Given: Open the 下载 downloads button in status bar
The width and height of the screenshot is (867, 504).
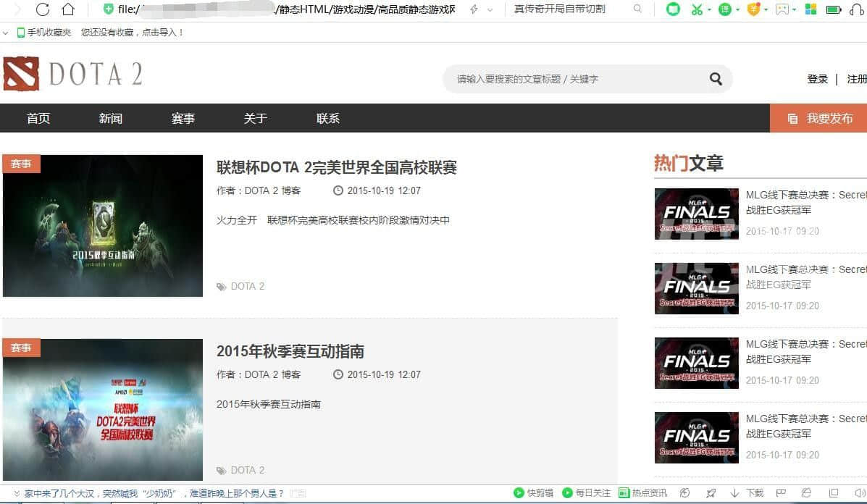Looking at the screenshot, I should click(x=747, y=493).
